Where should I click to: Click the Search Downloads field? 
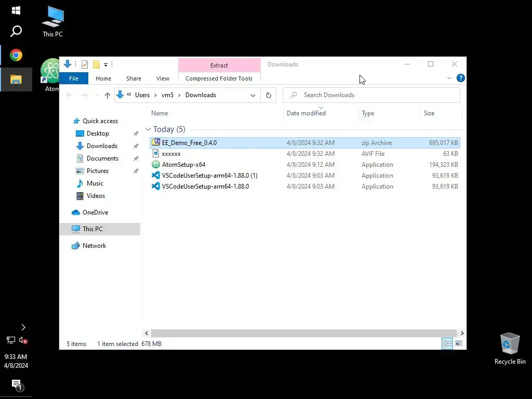pos(371,95)
